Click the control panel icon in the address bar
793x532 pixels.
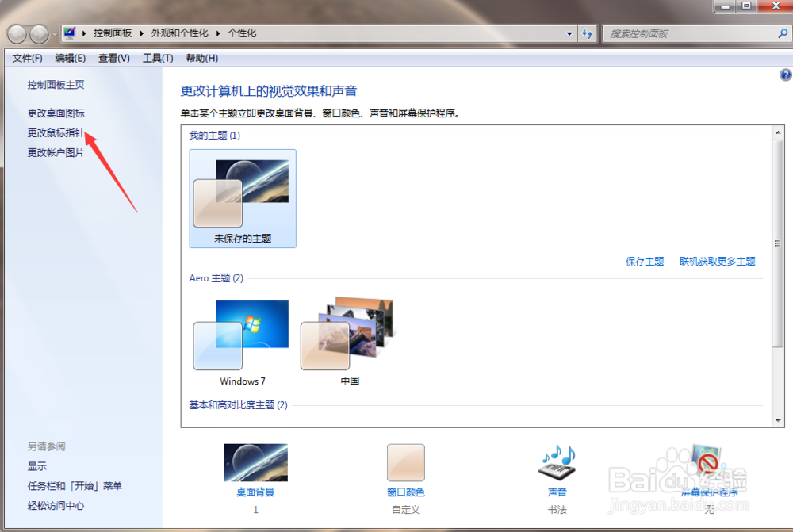(x=69, y=33)
